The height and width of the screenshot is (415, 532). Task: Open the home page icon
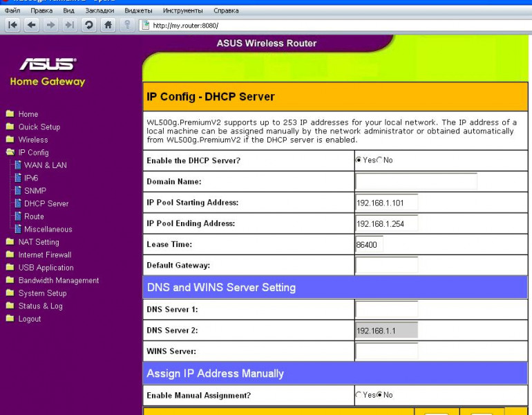click(x=108, y=25)
